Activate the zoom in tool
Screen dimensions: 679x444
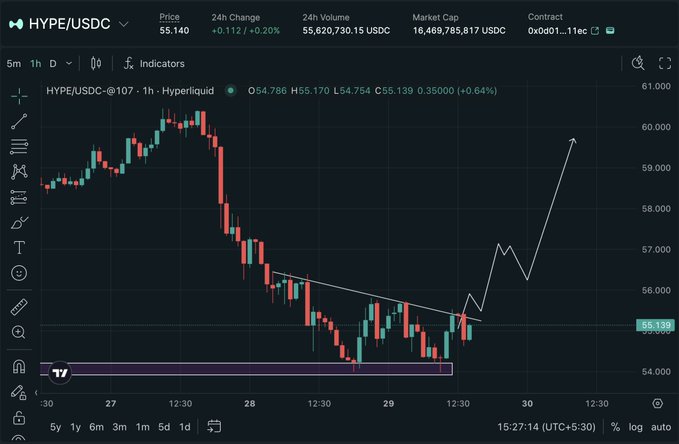click(x=19, y=332)
